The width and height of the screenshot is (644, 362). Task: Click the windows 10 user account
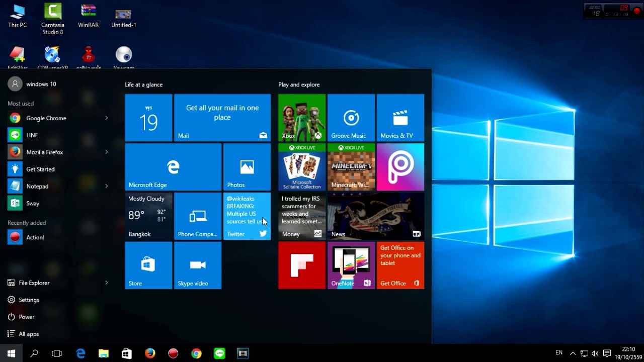32,84
